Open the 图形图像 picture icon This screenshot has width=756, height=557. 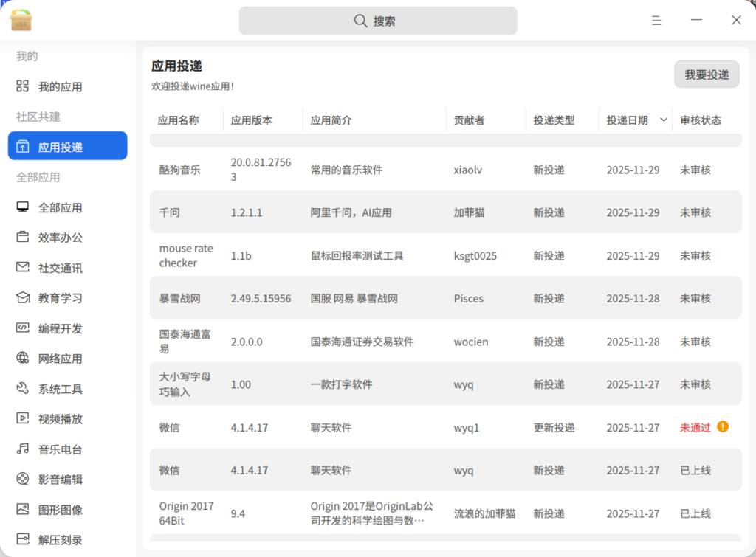pyautogui.click(x=23, y=509)
